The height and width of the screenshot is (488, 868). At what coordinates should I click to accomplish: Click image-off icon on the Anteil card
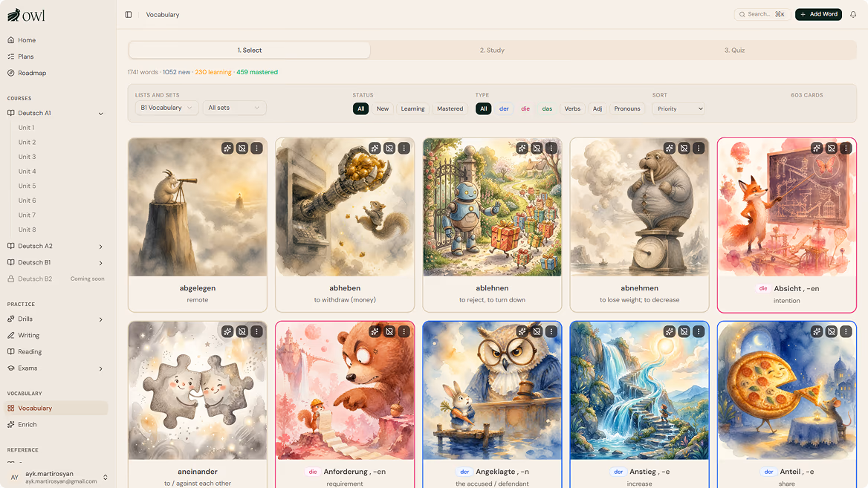pyautogui.click(x=831, y=331)
